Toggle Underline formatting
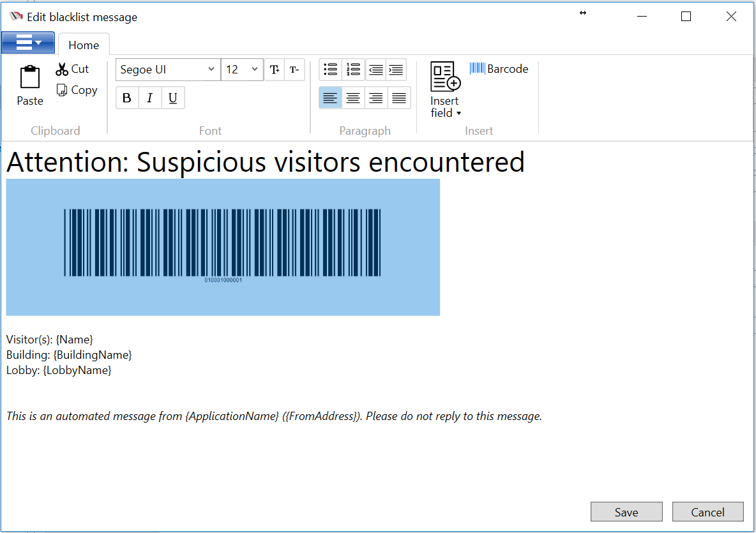The image size is (756, 533). tap(173, 98)
